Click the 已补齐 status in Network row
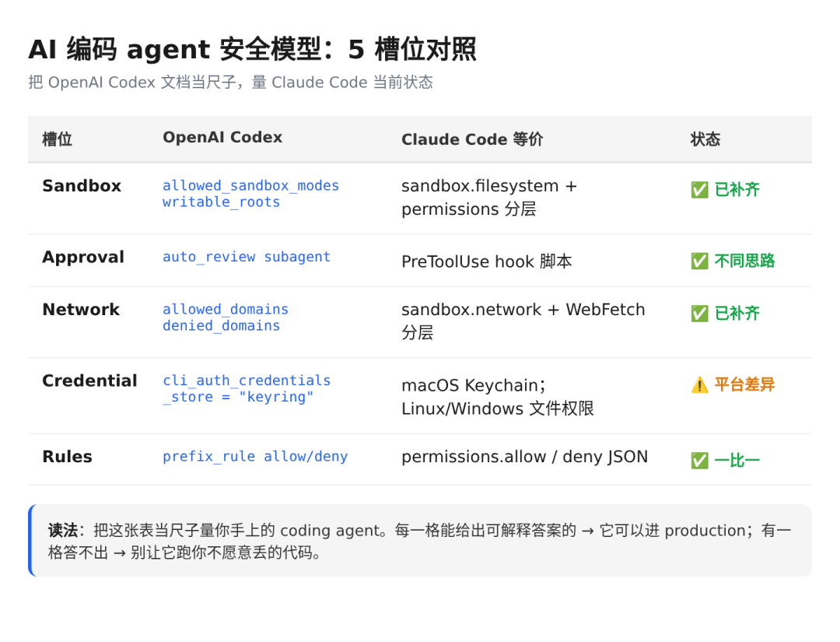The width and height of the screenshot is (840, 642). (737, 314)
